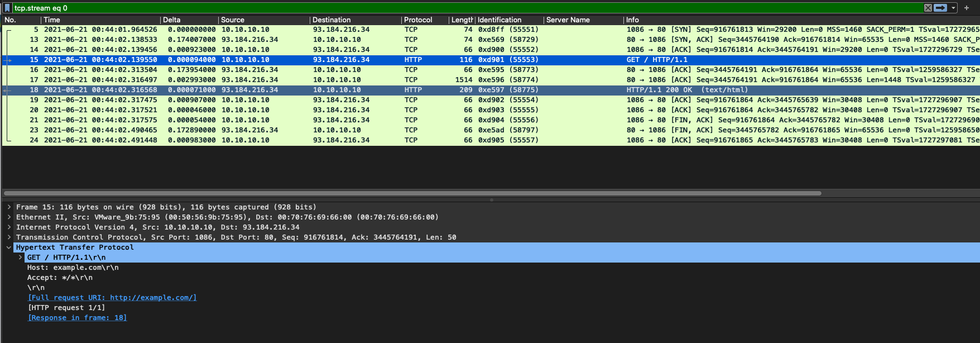Collapse the Hypertext Transfer Protocol section
Screen dimensions: 980x343
9,247
